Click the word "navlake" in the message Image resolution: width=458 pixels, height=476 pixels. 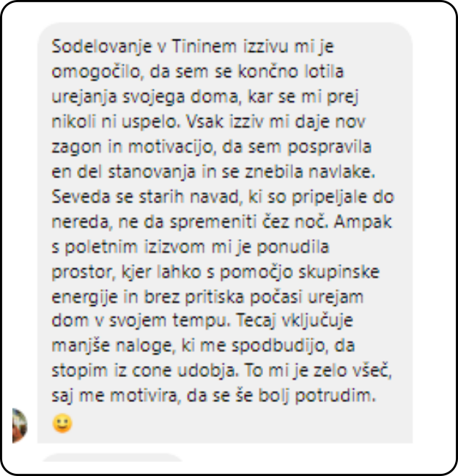pyautogui.click(x=341, y=172)
